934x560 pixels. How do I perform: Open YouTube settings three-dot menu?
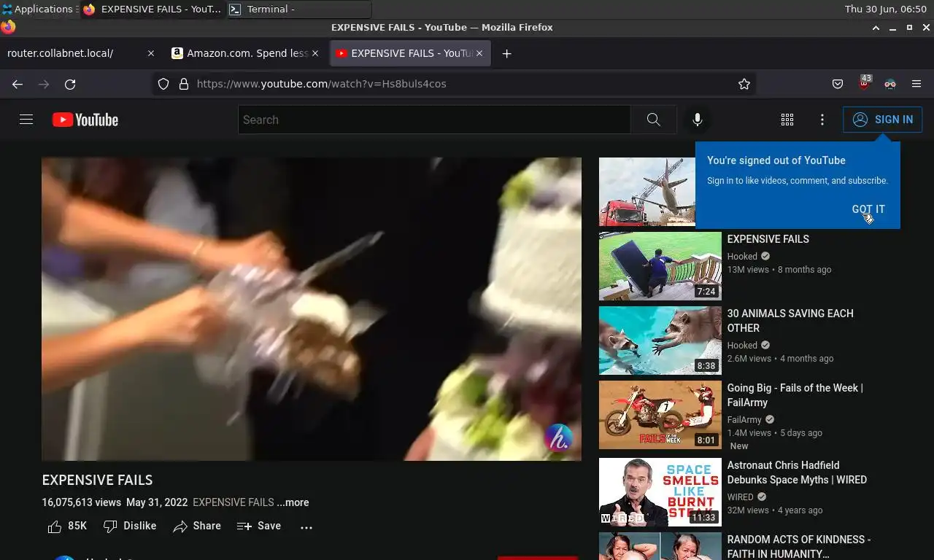click(x=822, y=120)
